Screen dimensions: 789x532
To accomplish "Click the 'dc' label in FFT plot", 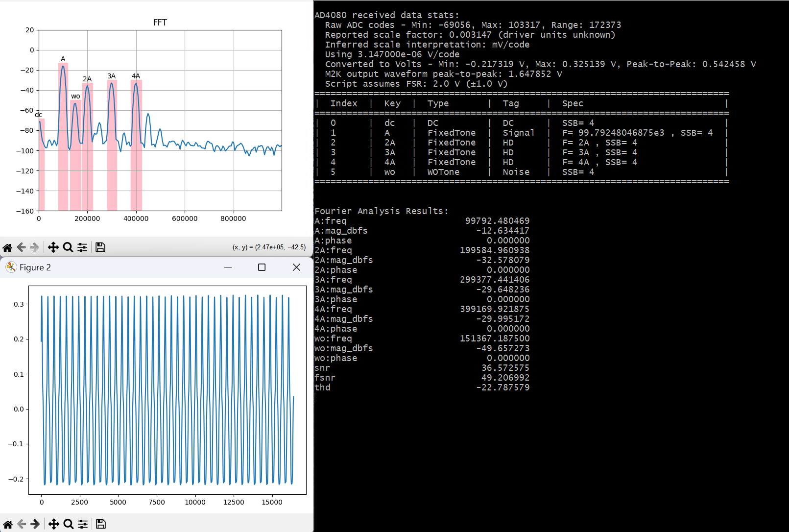I will (x=38, y=115).
